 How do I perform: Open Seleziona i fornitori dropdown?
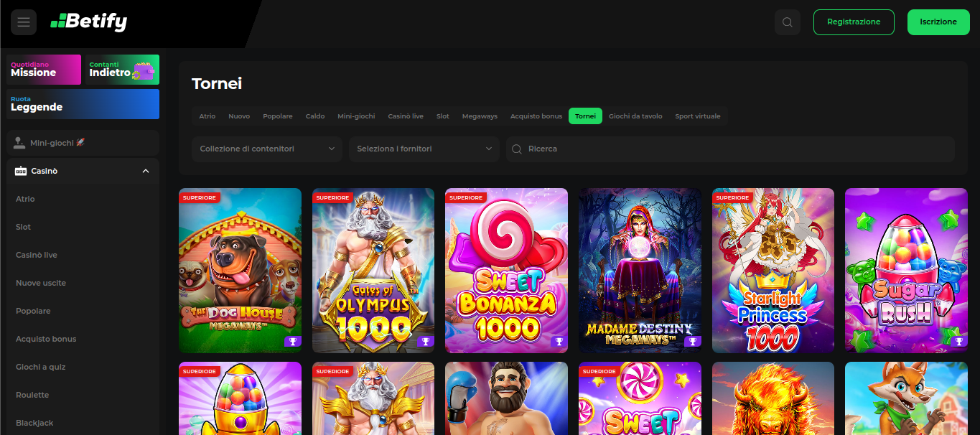click(x=424, y=149)
